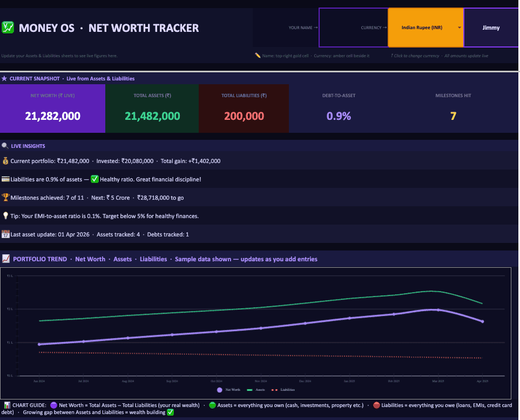Click the name cell containing Jimmy

[491, 28]
